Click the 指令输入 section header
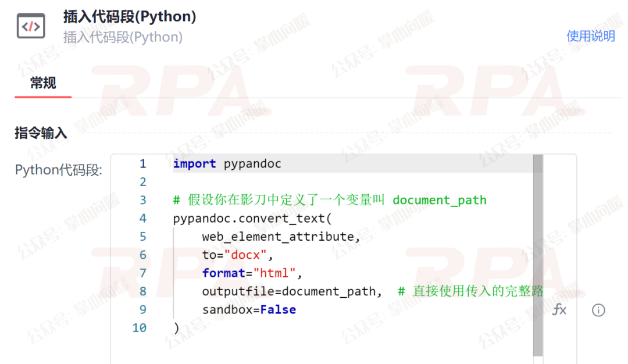This screenshot has width=628, height=364. coord(41,133)
